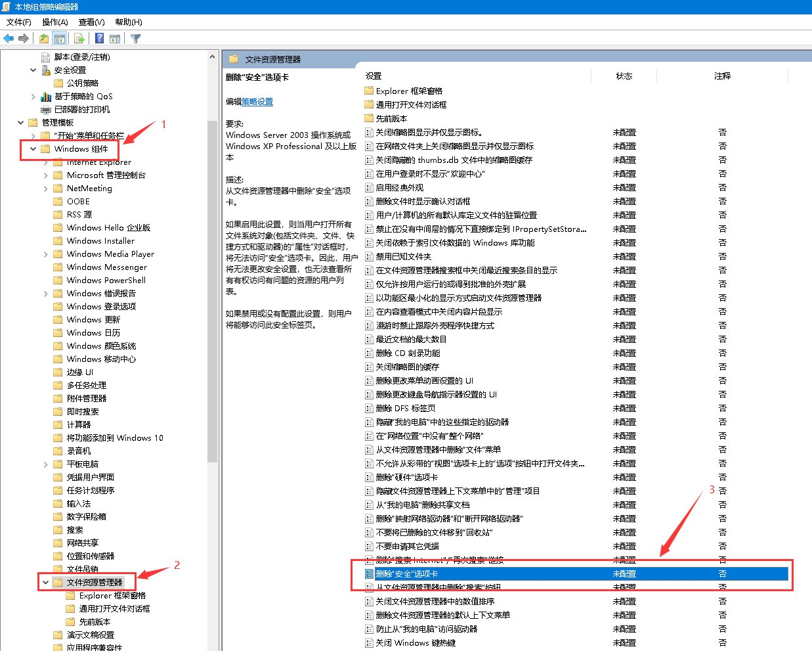Screen dimensions: 812x651
Task: Collapse the Windows 组件 tree node
Action: click(x=33, y=148)
